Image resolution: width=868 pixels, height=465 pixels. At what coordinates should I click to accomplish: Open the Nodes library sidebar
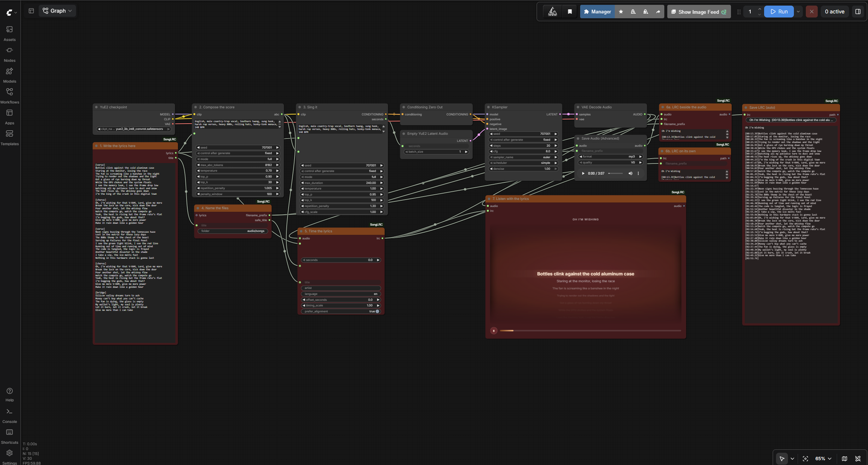pyautogui.click(x=10, y=53)
